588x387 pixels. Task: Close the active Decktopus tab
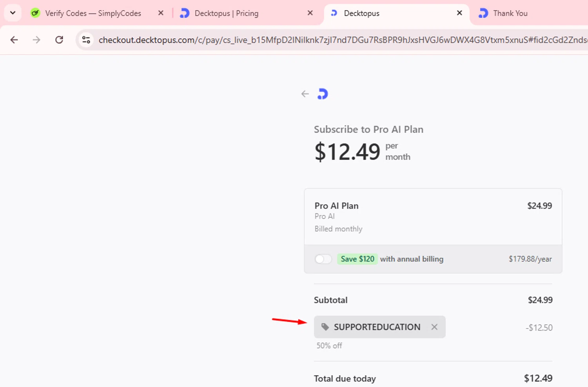click(x=459, y=13)
